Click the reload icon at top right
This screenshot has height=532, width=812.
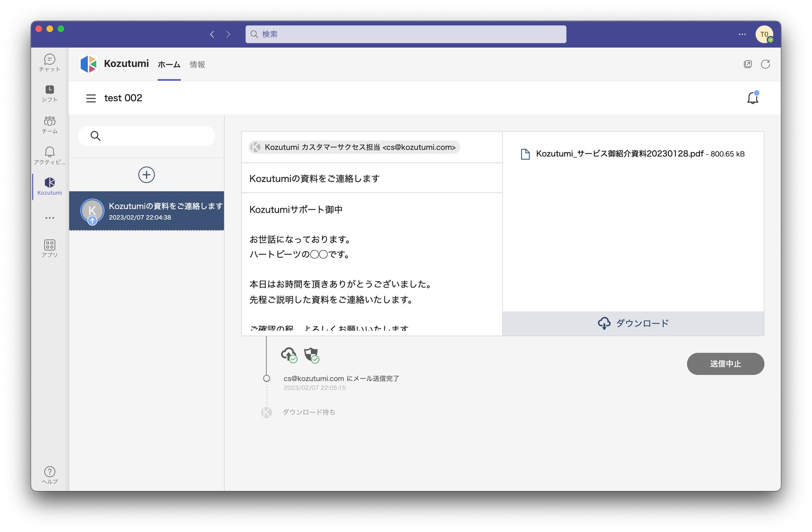pos(765,64)
